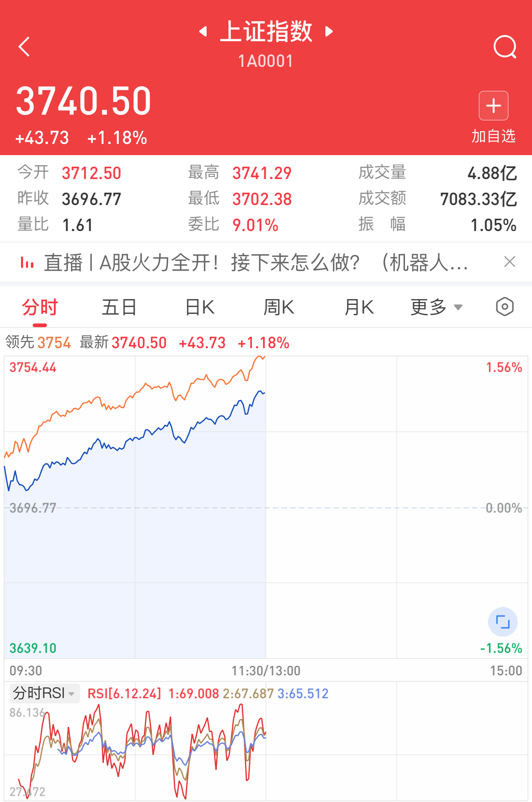Open the A股火力全开 live stream link

[x=256, y=262]
